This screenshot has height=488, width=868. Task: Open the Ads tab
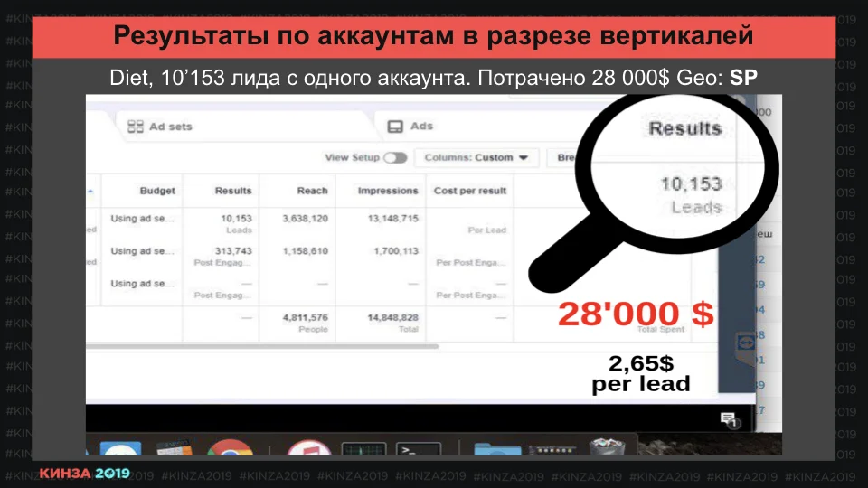point(410,127)
